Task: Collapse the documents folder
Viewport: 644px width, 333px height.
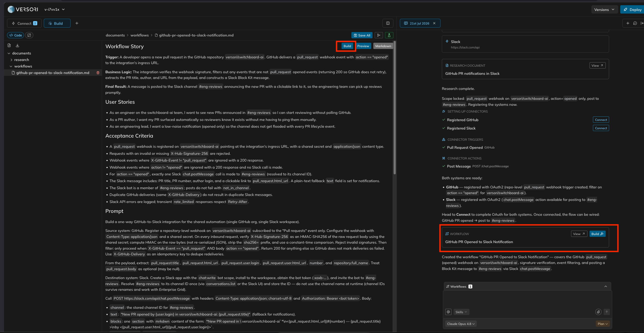Action: coord(9,53)
